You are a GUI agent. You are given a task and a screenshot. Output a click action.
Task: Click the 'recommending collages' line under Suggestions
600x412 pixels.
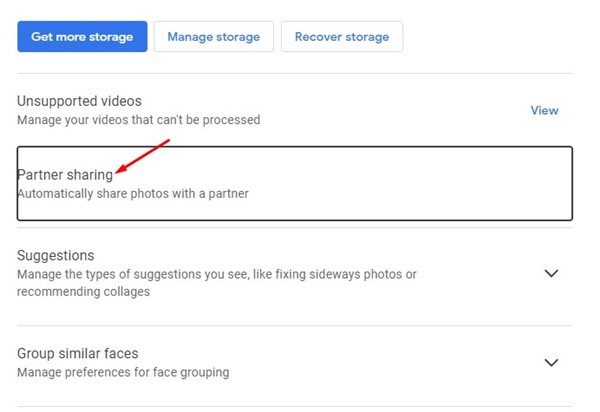click(x=83, y=291)
